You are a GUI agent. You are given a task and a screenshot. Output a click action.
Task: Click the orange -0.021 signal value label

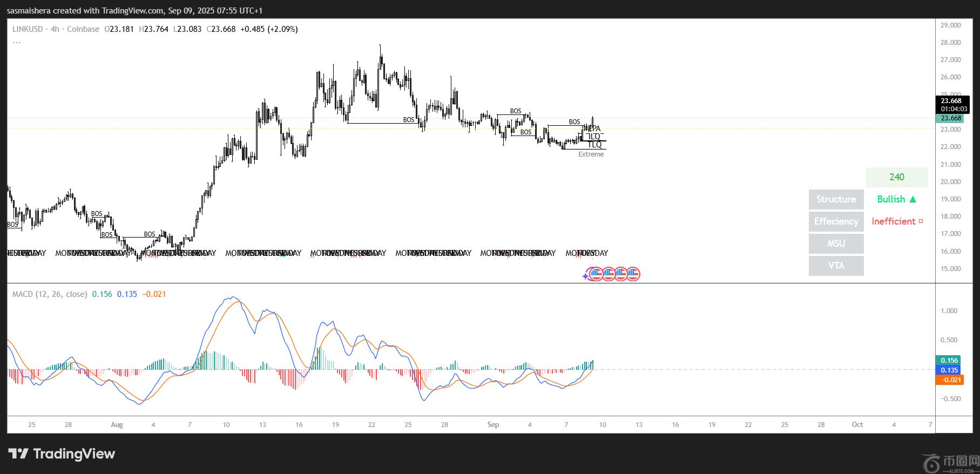tap(949, 380)
